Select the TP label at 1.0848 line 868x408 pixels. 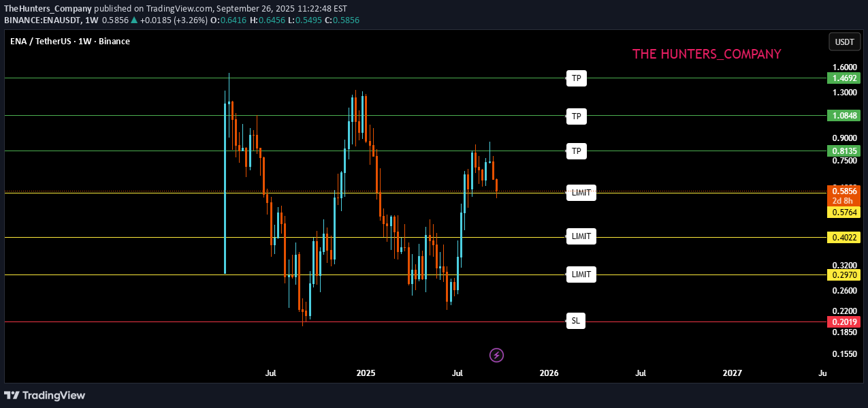click(576, 116)
